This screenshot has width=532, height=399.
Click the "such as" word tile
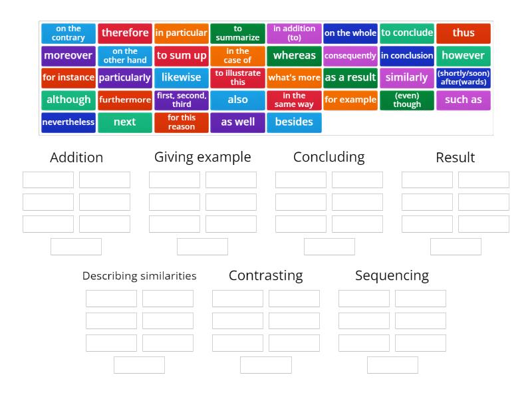pos(464,100)
